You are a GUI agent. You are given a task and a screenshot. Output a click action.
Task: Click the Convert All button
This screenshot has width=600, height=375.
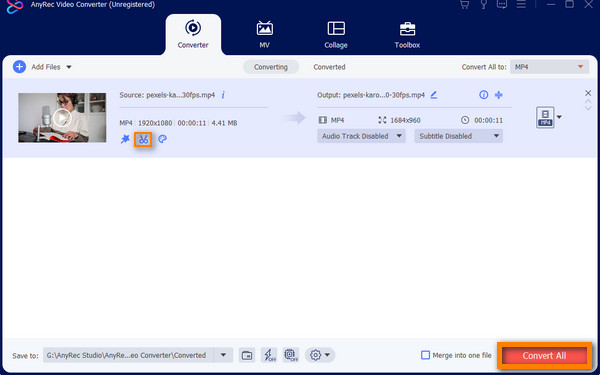(544, 356)
